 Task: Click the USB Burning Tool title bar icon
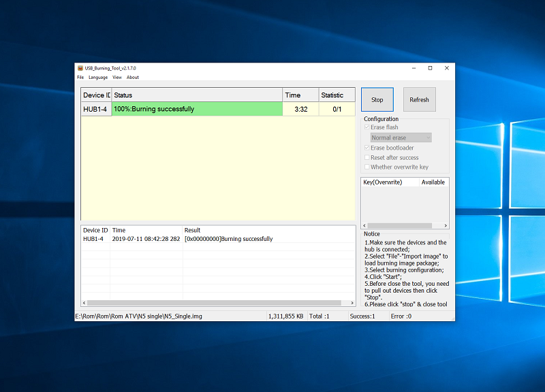[x=80, y=68]
